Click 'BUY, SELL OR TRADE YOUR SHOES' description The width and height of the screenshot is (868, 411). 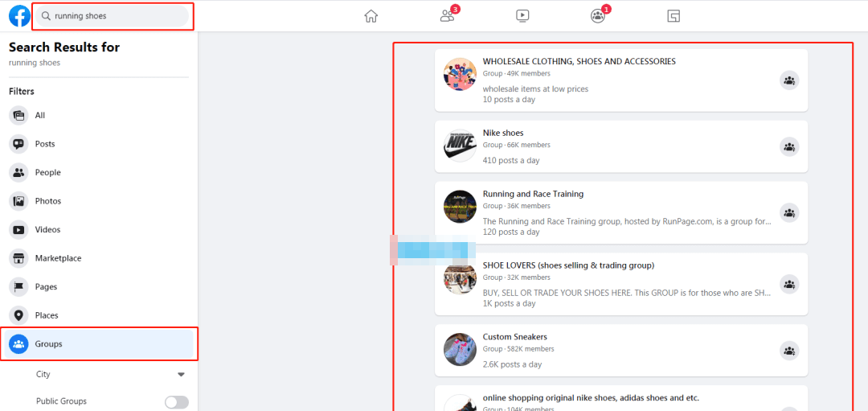[627, 293]
